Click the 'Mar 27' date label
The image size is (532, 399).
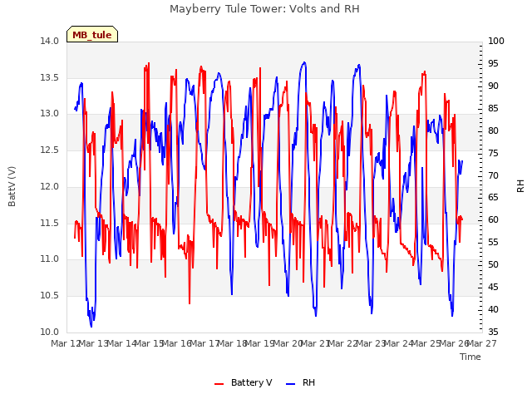click(482, 343)
